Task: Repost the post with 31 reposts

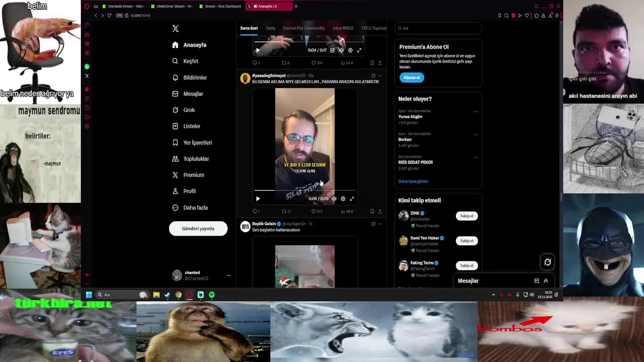Action: (x=286, y=211)
